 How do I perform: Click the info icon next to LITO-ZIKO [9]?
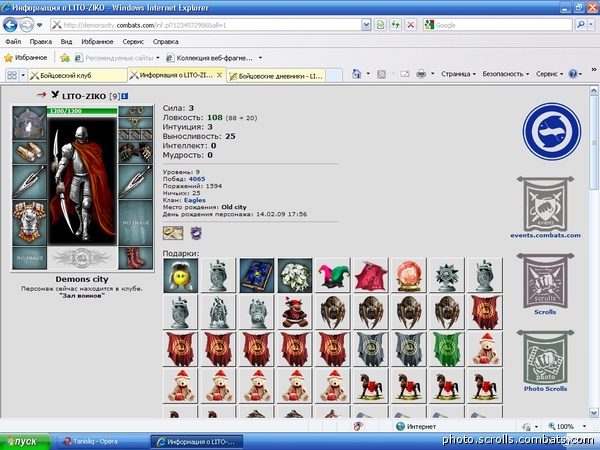click(x=125, y=96)
